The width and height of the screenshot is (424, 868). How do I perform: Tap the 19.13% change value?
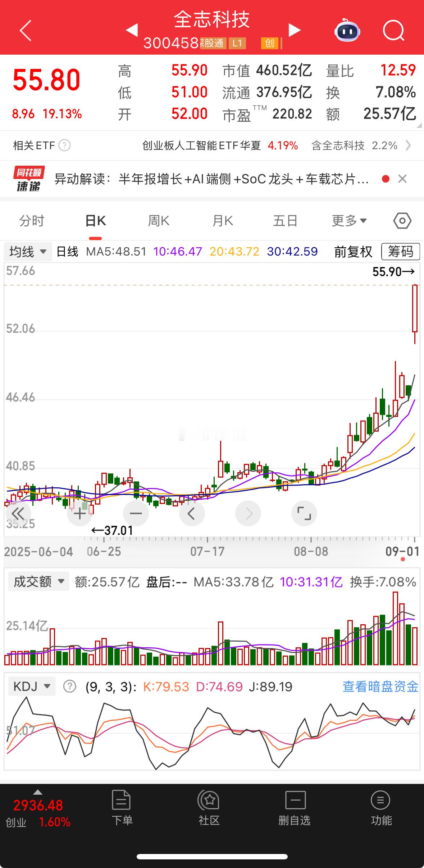(62, 114)
